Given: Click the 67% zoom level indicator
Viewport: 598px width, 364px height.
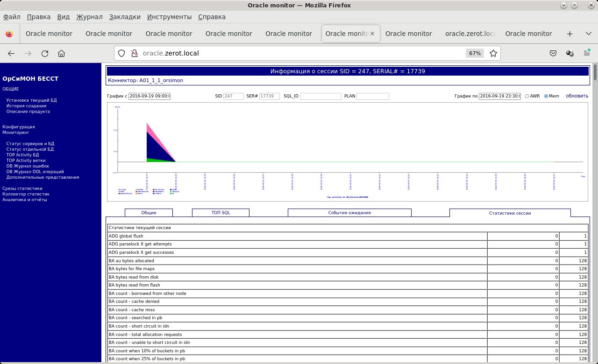Looking at the screenshot, I should 475,53.
